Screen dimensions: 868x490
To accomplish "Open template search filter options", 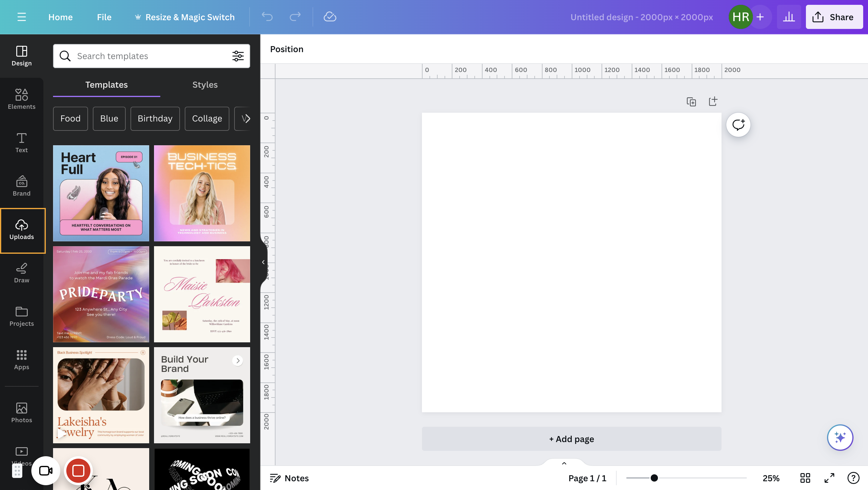I will pos(238,56).
